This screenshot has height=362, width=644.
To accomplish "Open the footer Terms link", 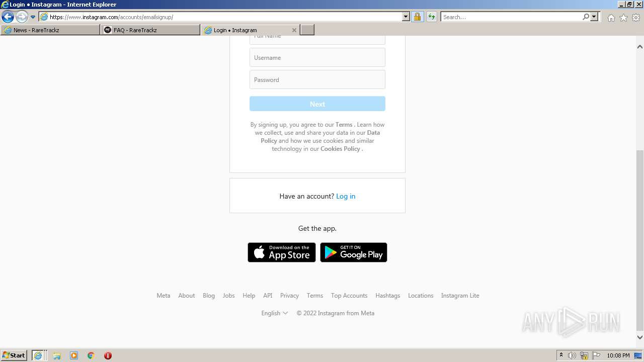I will point(315,296).
